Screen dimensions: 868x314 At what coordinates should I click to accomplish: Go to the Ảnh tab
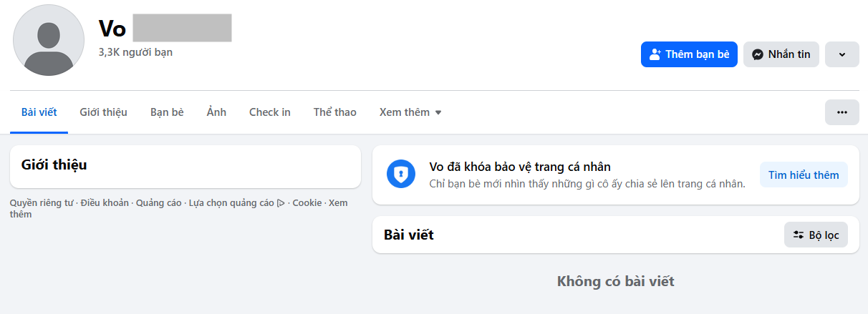click(x=216, y=112)
